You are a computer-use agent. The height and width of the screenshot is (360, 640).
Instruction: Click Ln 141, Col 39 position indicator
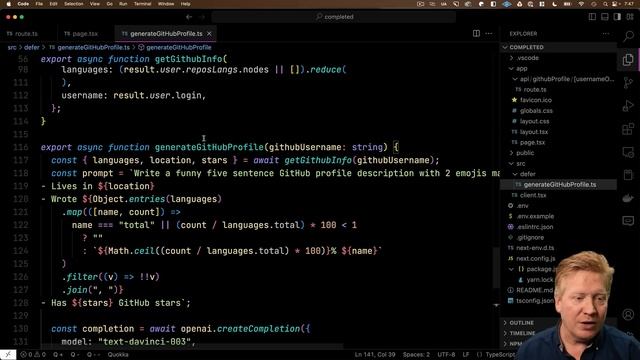pos(375,355)
